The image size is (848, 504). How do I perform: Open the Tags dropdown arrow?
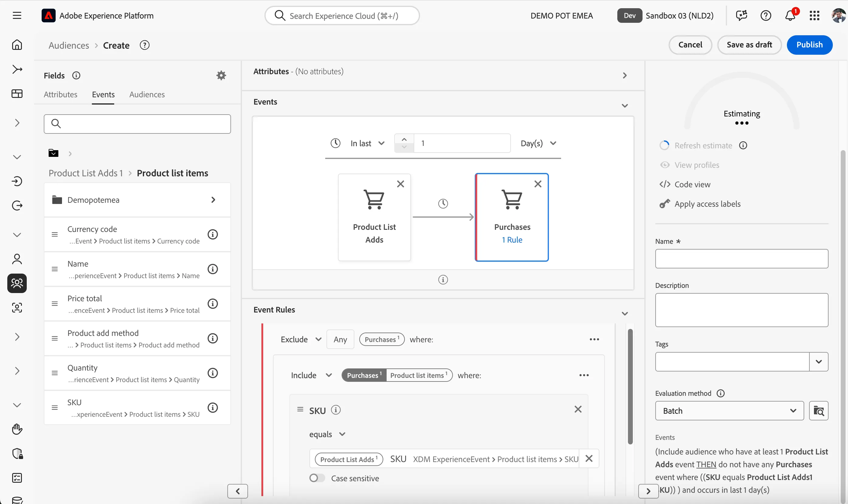click(x=819, y=362)
